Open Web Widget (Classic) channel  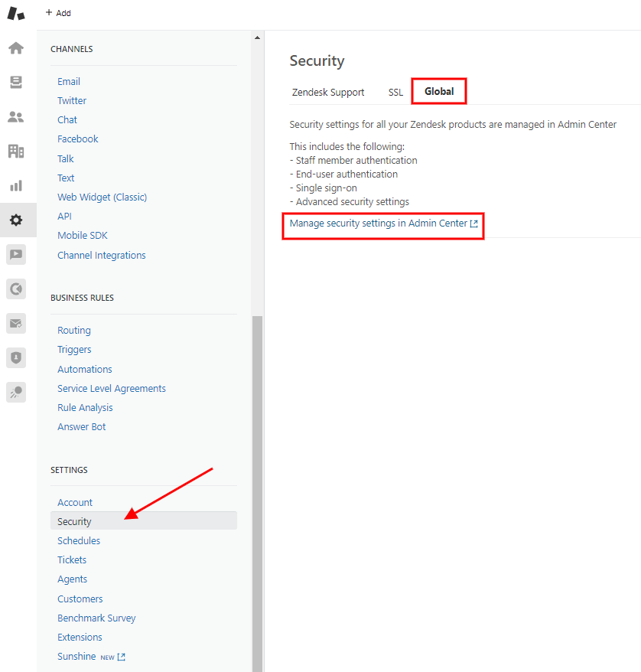(x=102, y=197)
